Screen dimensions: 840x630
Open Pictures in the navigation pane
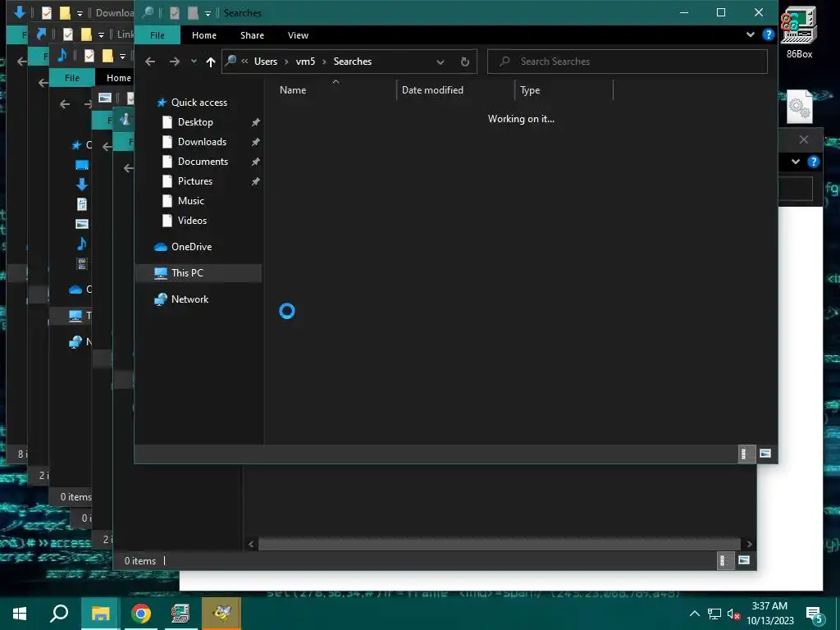coord(195,181)
